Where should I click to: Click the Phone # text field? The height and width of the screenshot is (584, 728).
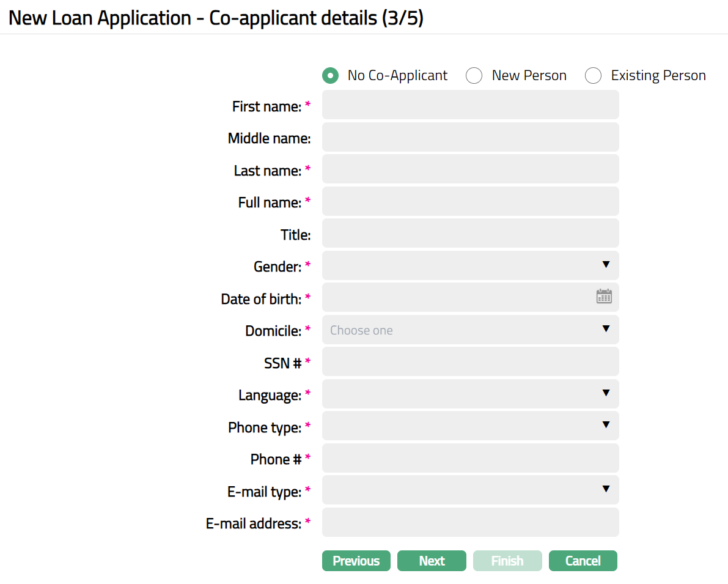pyautogui.click(x=470, y=458)
